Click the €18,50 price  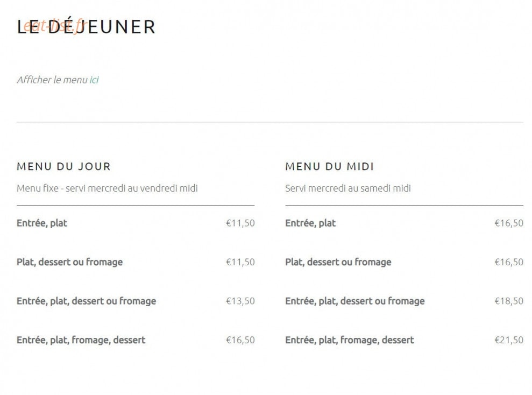click(509, 301)
